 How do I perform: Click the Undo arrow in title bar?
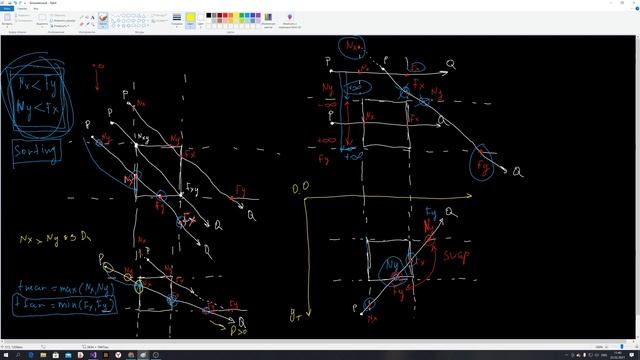pos(16,3)
